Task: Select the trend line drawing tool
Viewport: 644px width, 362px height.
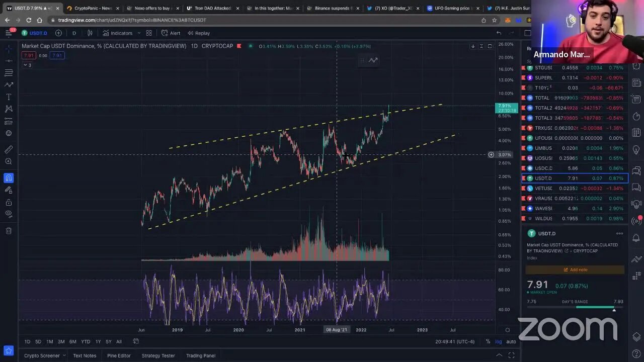Action: click(x=9, y=61)
